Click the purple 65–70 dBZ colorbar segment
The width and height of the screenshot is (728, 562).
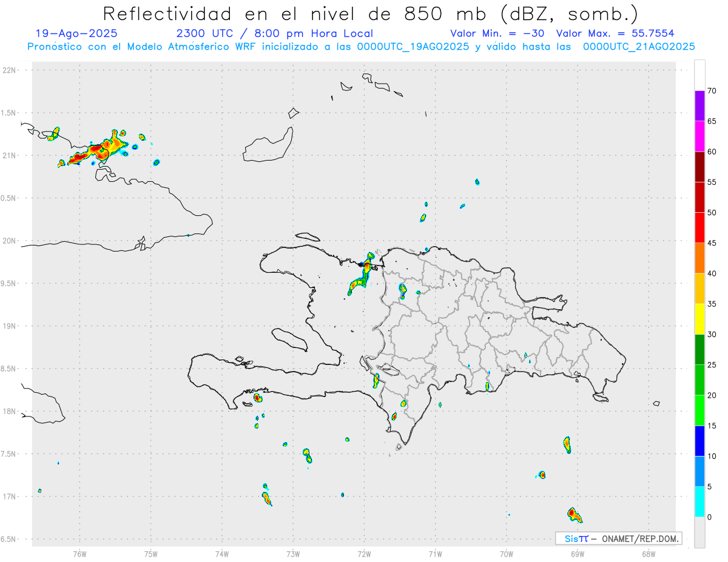click(x=699, y=105)
